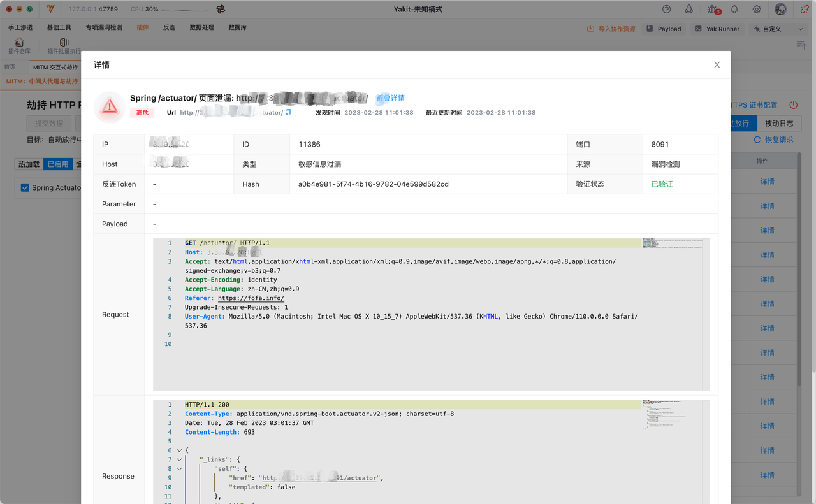Viewport: 816px width, 504px height.
Task: Click the Accept-Encoding: identity request line
Action: pos(231,280)
